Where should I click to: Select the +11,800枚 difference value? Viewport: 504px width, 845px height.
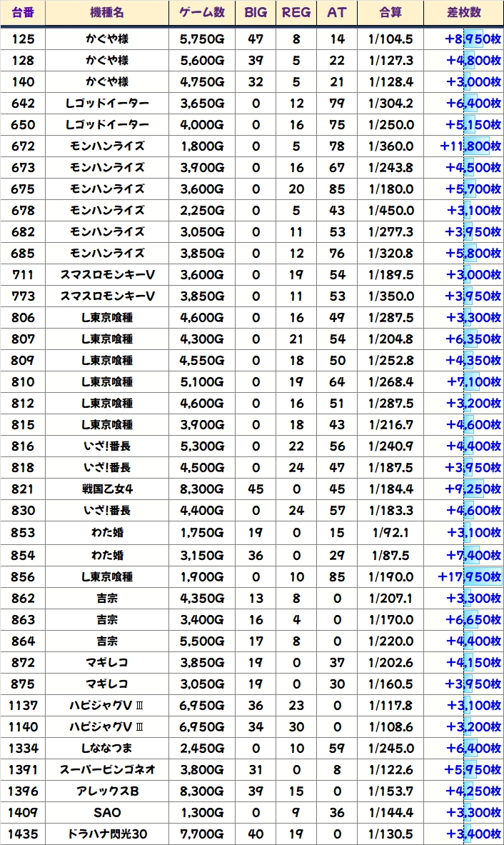[470, 146]
